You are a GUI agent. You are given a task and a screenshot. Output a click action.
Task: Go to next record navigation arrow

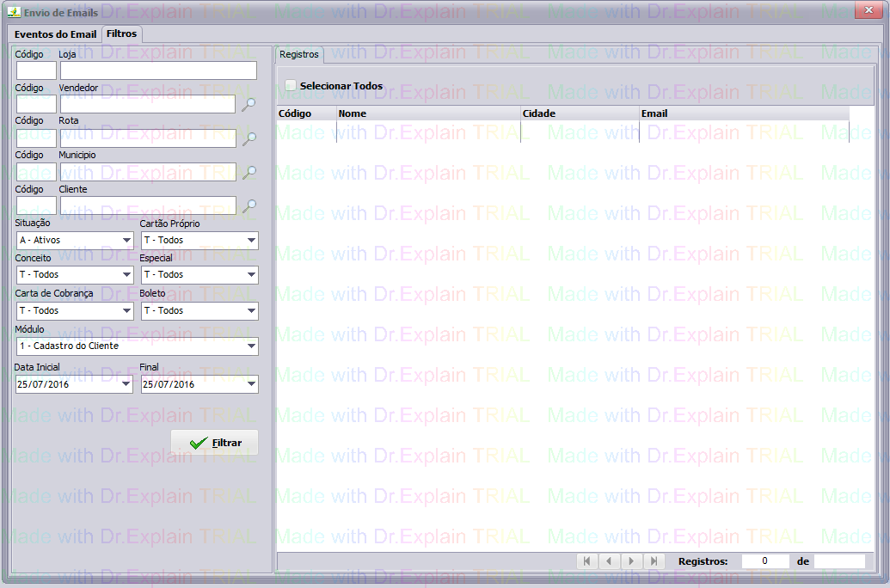coord(631,561)
